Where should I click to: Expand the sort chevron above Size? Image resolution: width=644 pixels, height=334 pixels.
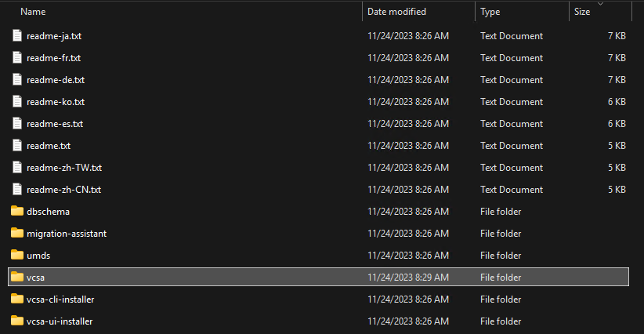[601, 4]
